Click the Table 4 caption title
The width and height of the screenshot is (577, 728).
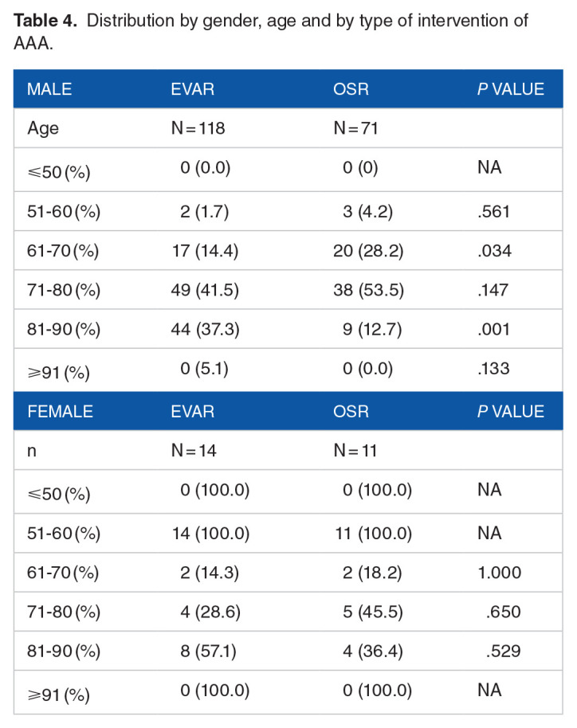270,32
